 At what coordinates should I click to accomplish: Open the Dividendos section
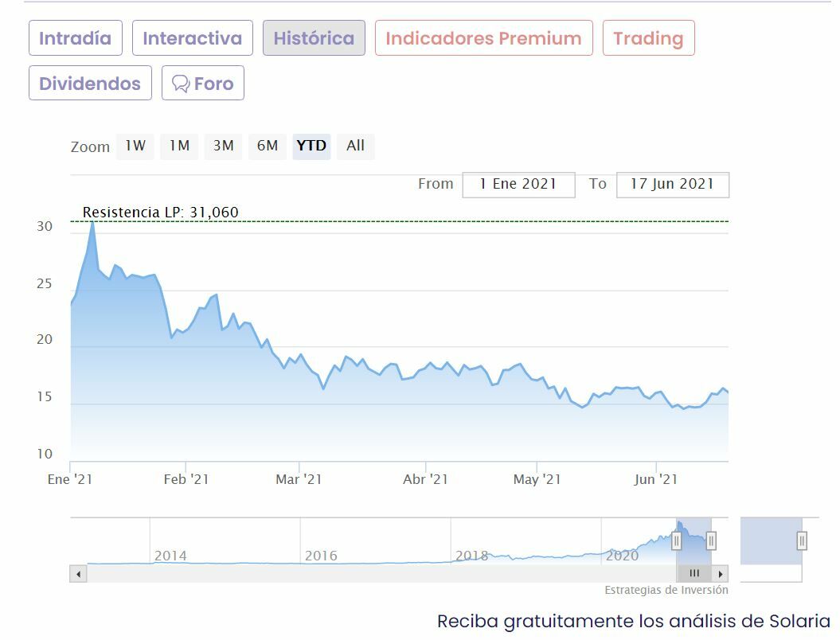coord(90,84)
